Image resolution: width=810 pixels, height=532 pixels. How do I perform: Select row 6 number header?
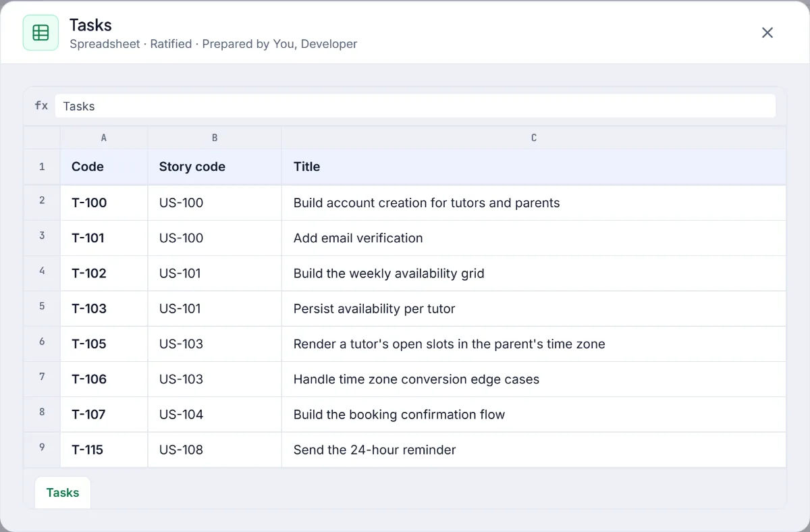point(42,344)
